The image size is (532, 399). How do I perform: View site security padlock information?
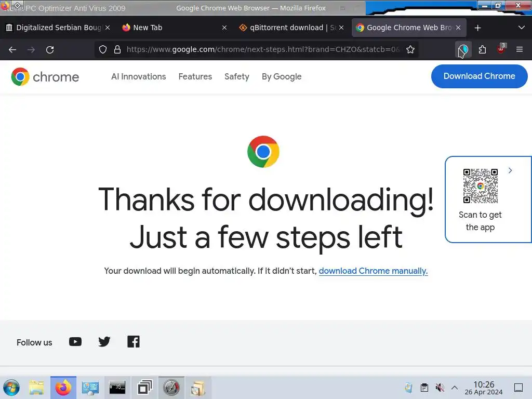[117, 49]
